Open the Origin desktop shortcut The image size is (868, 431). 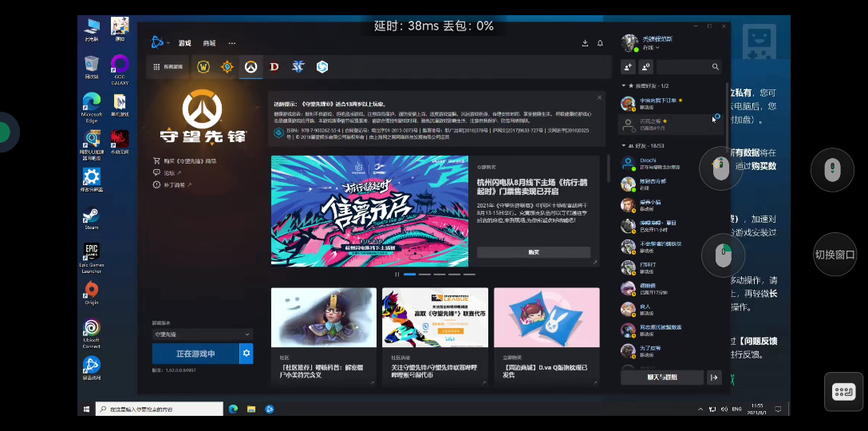point(91,293)
